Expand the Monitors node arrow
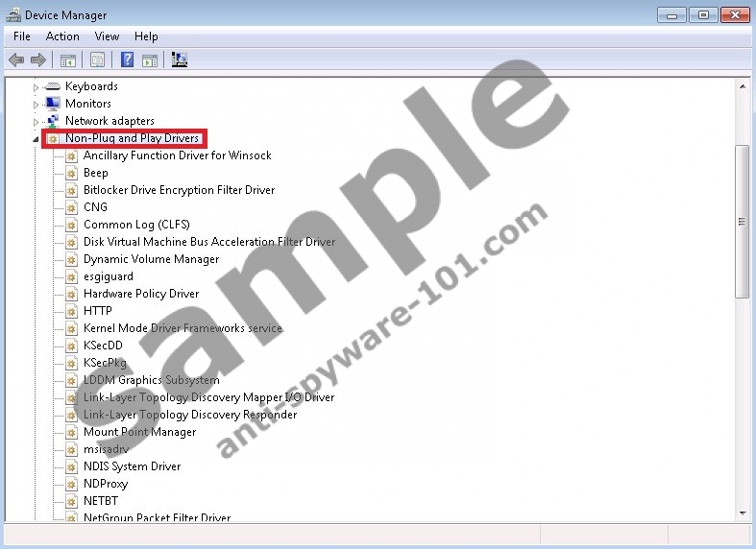756x549 pixels. [x=37, y=105]
